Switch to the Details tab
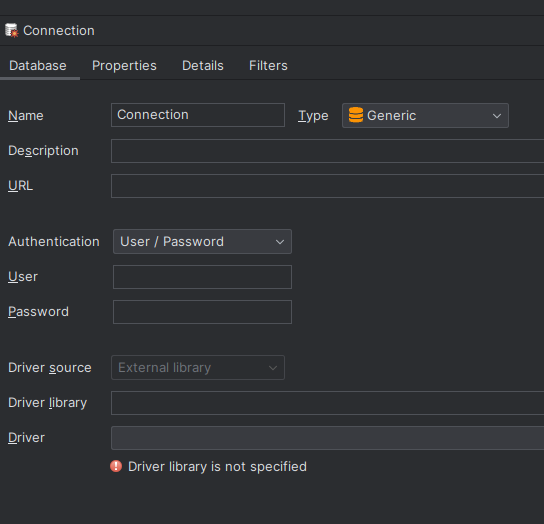This screenshot has width=544, height=524. [203, 66]
